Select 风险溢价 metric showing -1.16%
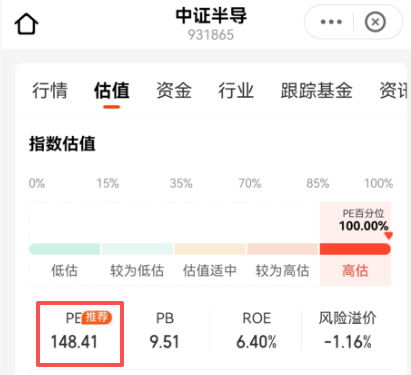The height and width of the screenshot is (375, 411). tap(347, 330)
